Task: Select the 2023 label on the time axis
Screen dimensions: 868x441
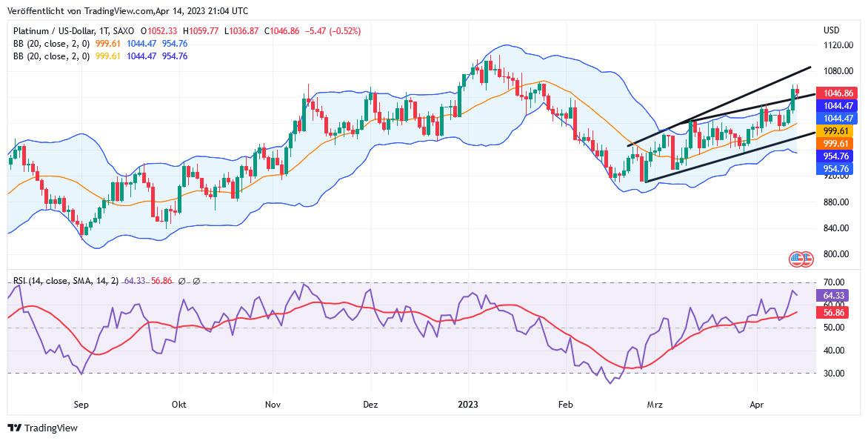Action: 468,405
